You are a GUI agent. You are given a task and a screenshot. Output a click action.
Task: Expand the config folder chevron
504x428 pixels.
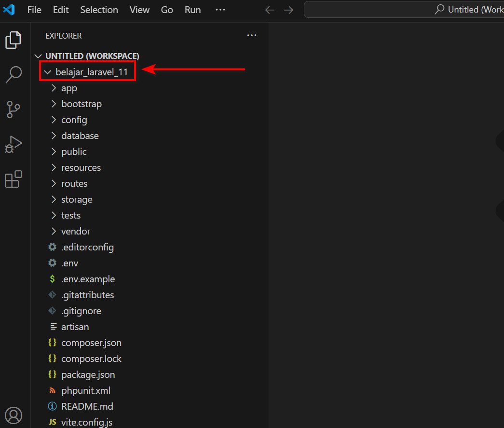click(54, 120)
